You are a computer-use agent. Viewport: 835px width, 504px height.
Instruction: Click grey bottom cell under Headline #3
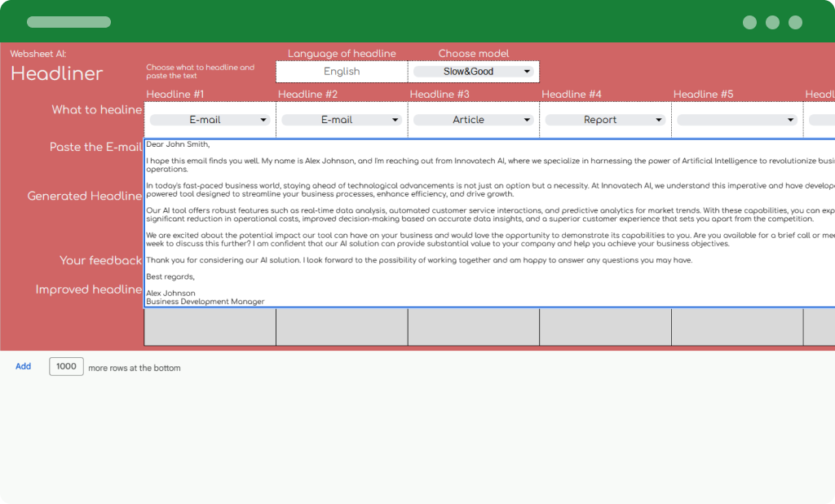click(474, 327)
